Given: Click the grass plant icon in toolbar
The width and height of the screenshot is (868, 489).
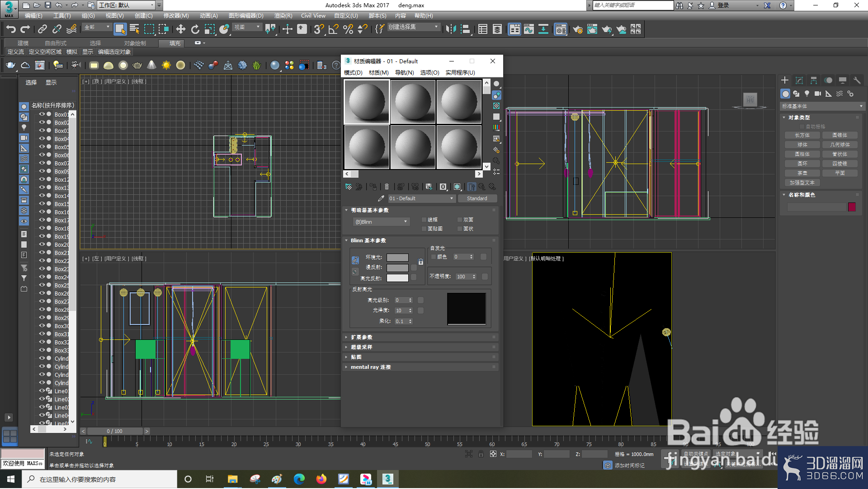Looking at the screenshot, I should click(257, 66).
